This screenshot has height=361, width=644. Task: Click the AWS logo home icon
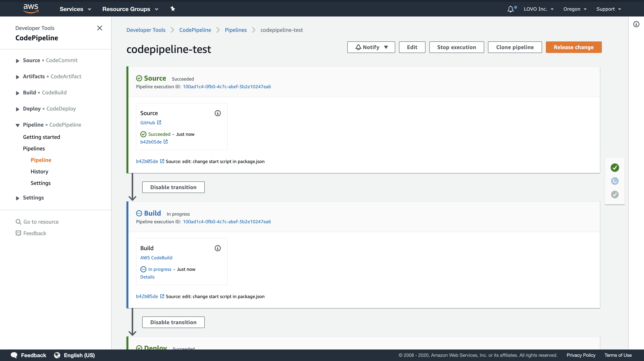[31, 9]
